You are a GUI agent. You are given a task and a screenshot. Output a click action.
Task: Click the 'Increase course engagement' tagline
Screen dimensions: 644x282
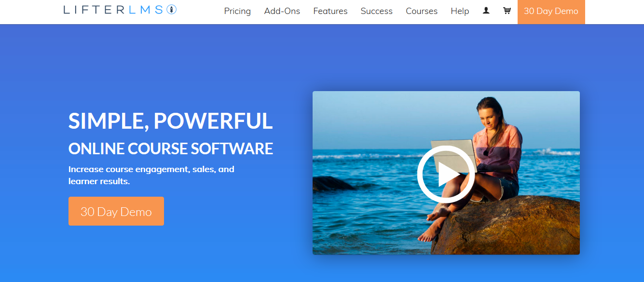[x=151, y=175]
